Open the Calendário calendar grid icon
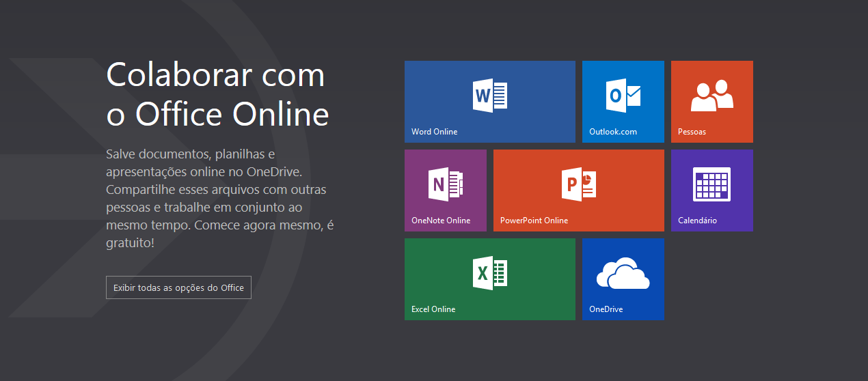The height and width of the screenshot is (381, 868). (711, 184)
